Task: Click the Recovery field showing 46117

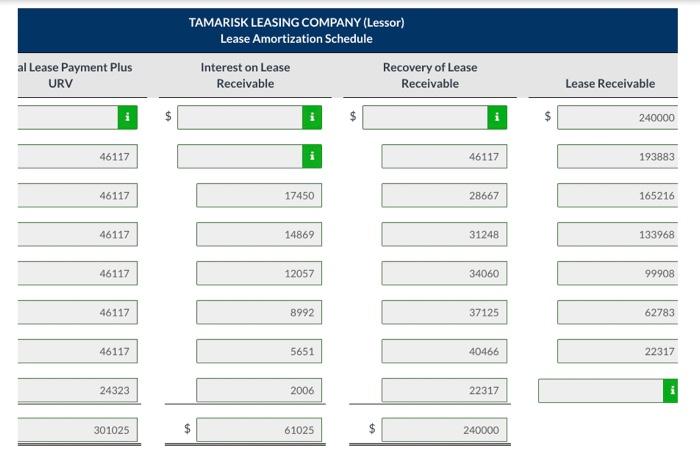Action: (x=444, y=156)
